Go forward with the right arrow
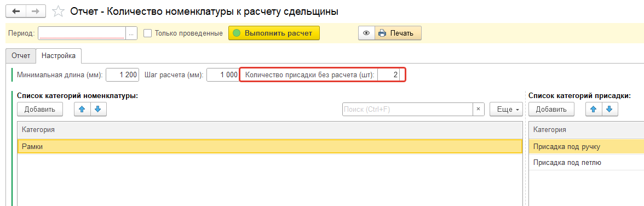Image resolution: width=644 pixels, height=206 pixels. point(36,11)
